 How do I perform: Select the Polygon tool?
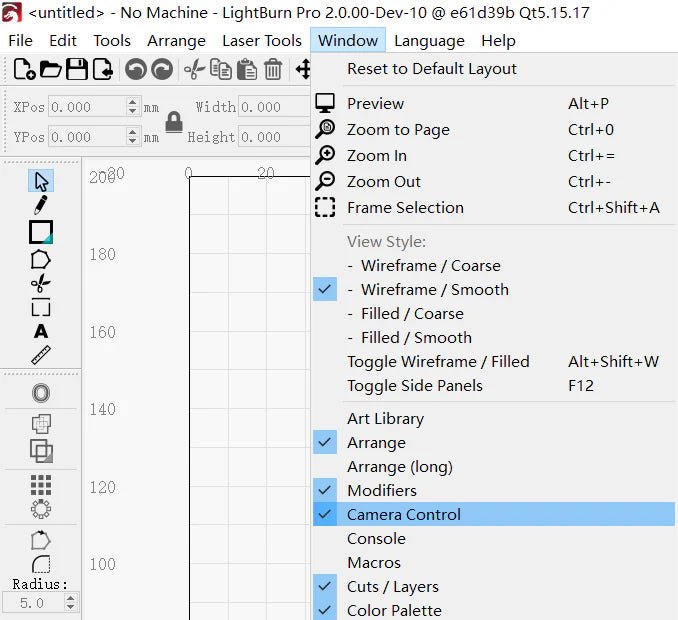click(x=41, y=259)
